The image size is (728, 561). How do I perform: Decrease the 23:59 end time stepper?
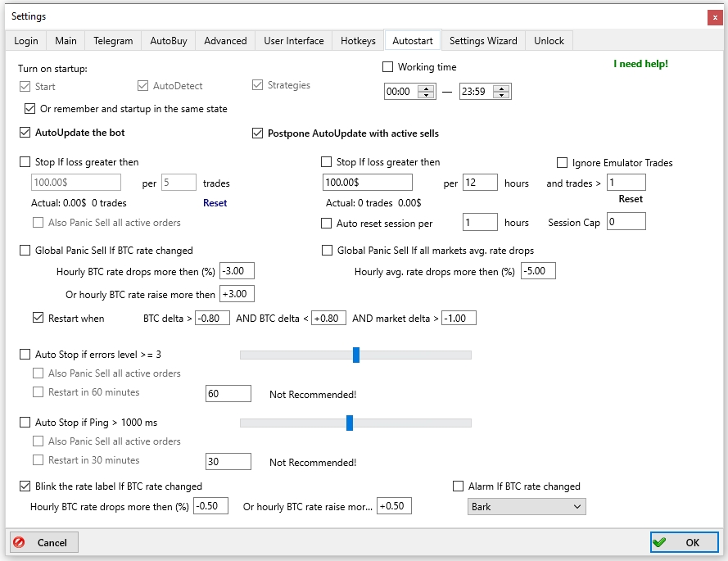pos(501,95)
